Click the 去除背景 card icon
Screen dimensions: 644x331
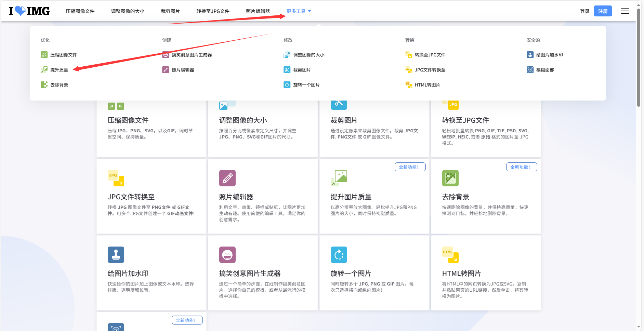450,178
